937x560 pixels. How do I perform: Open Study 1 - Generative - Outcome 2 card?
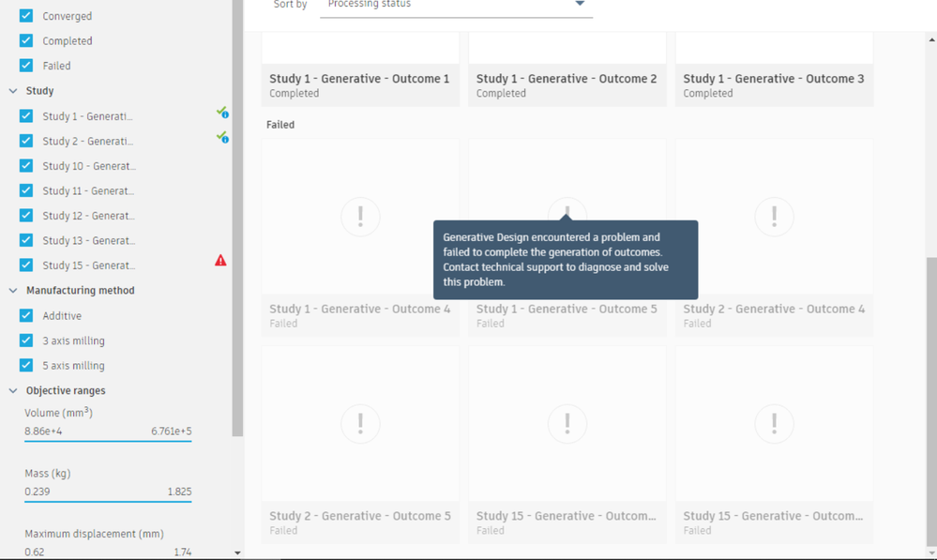click(x=567, y=69)
